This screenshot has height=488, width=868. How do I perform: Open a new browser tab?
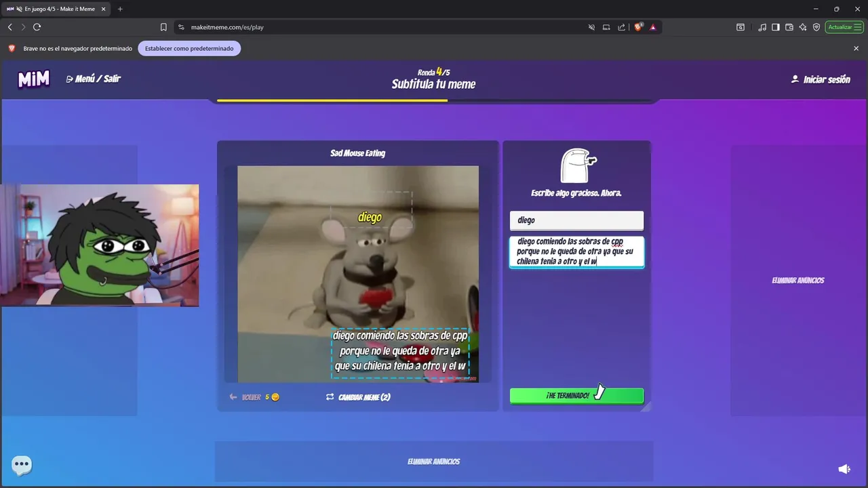120,9
